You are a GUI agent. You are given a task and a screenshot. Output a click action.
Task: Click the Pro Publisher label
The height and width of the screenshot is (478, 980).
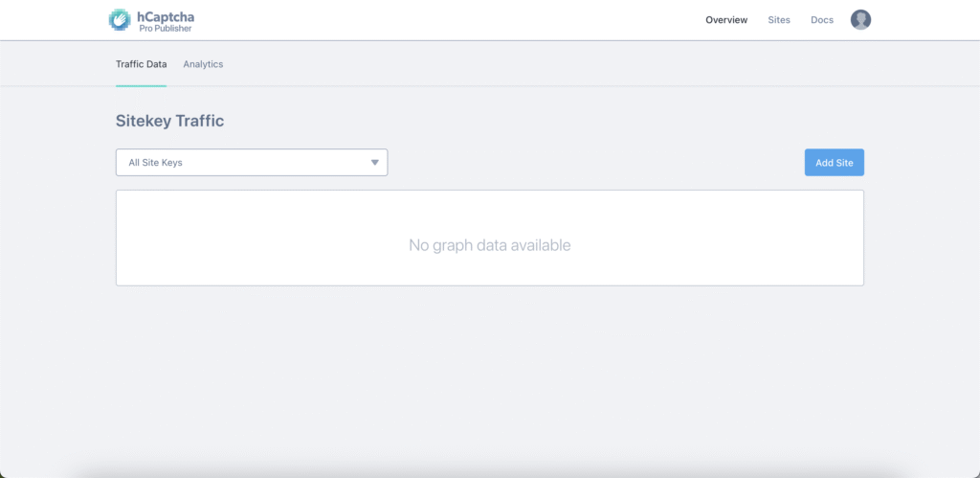(165, 29)
